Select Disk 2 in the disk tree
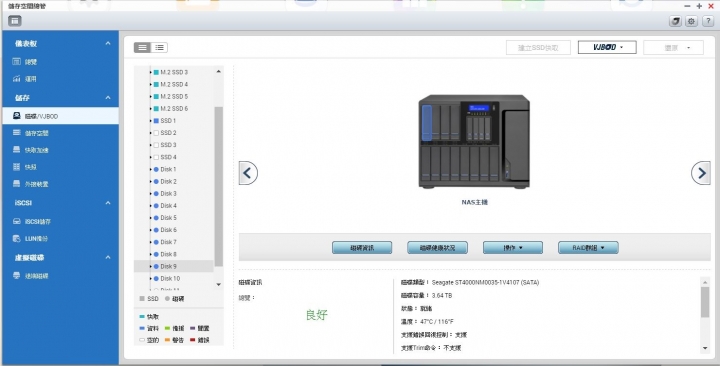The height and width of the screenshot is (366, 720). [168, 181]
